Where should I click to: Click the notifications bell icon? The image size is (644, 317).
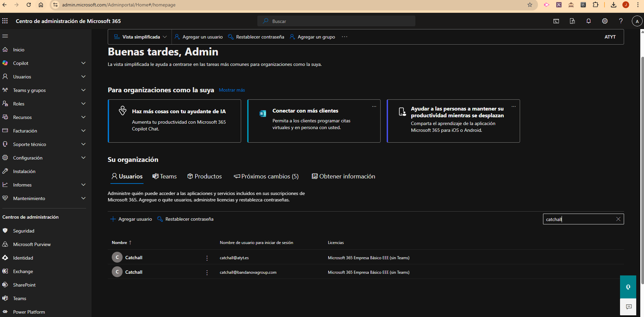[589, 21]
